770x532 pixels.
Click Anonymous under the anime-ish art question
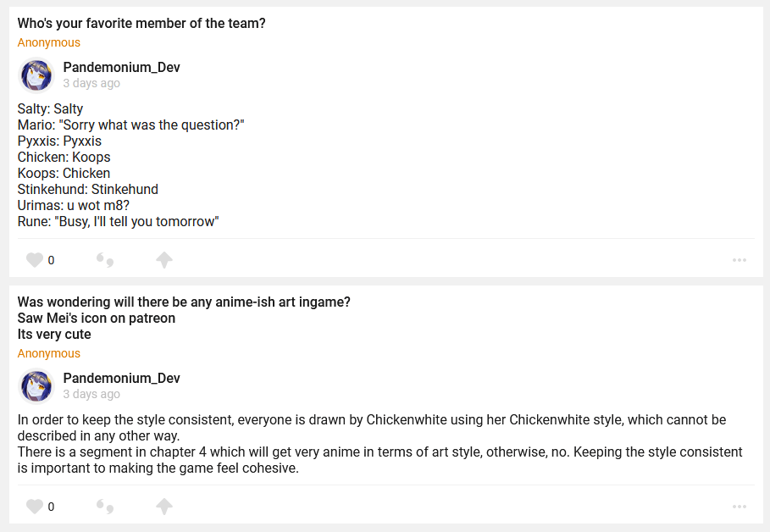click(49, 353)
